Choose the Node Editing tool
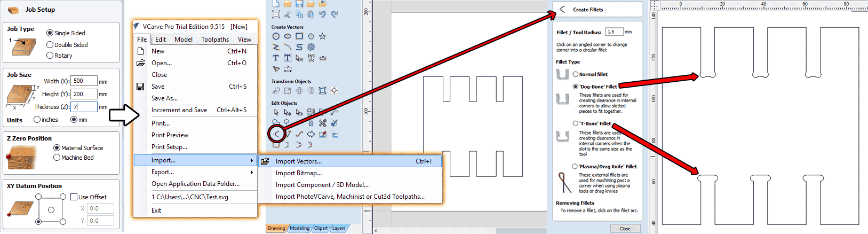This screenshot has width=868, height=234. tap(288, 112)
